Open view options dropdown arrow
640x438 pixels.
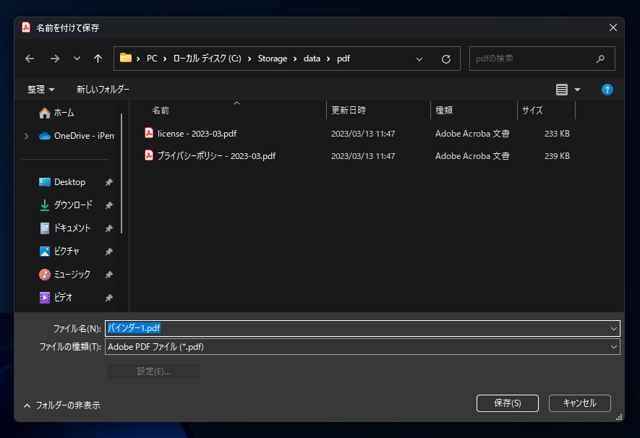click(577, 90)
